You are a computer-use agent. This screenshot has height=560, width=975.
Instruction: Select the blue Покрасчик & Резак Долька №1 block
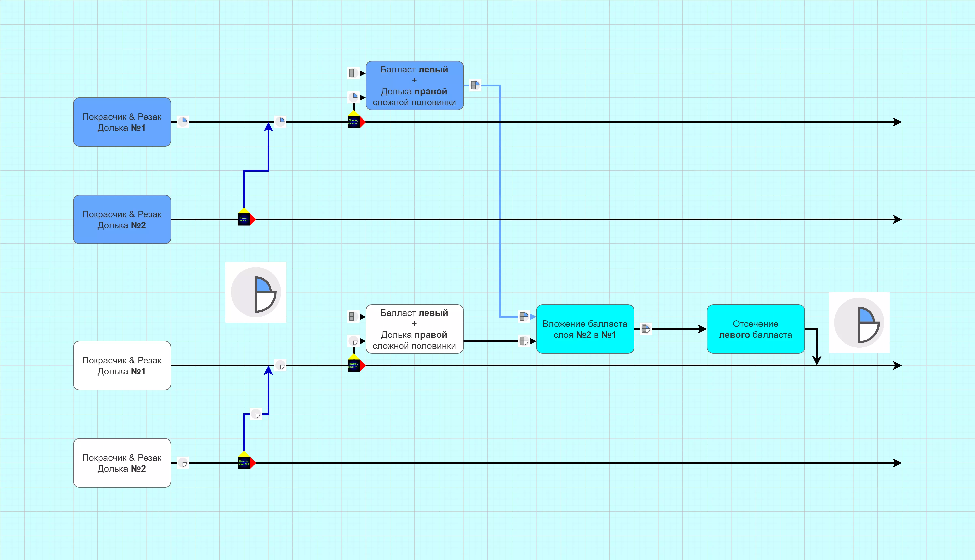[x=122, y=122]
